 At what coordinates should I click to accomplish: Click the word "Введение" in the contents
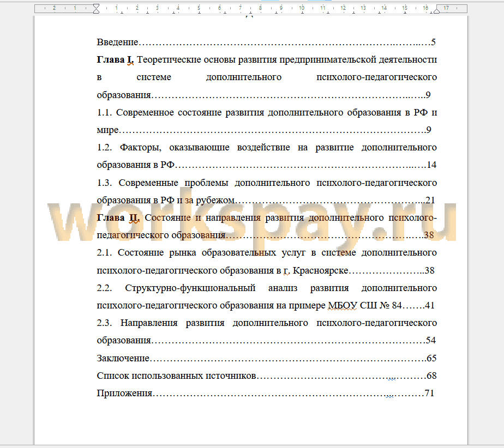point(117,42)
